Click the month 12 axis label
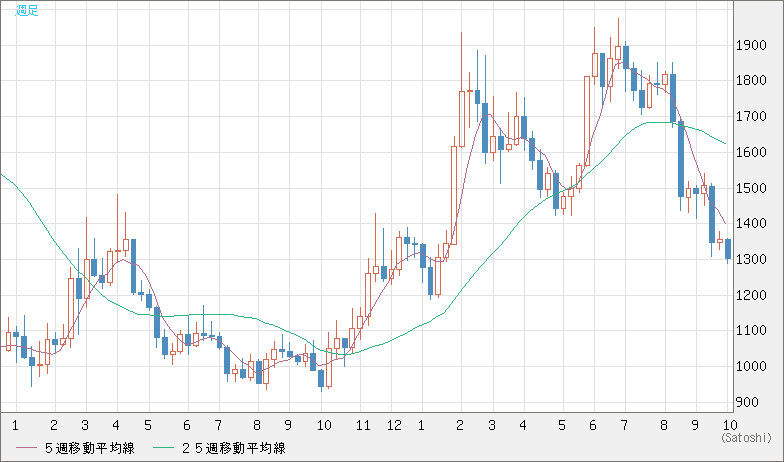Viewport: 784px width, 462px height. 394,426
